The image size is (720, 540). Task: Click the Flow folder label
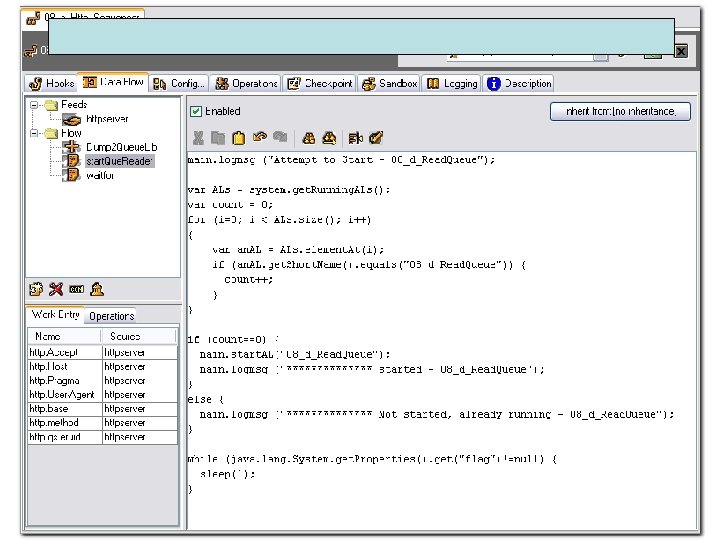coord(71,133)
